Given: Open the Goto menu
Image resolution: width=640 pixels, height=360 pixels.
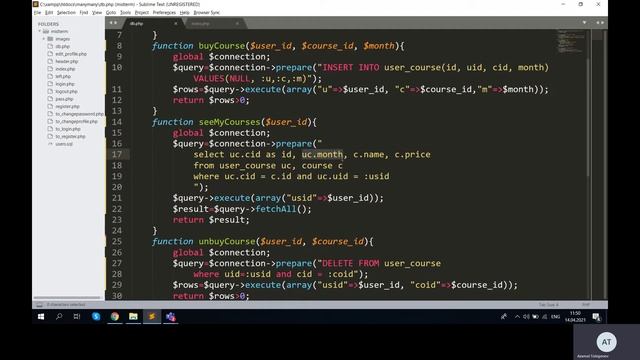Looking at the screenshot, I should tap(111, 13).
